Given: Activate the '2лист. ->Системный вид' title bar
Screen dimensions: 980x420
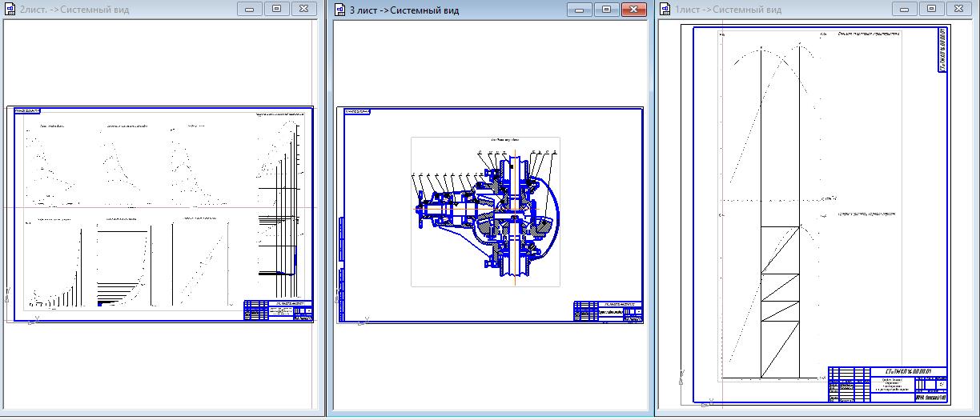Looking at the screenshot, I should click(x=120, y=10).
